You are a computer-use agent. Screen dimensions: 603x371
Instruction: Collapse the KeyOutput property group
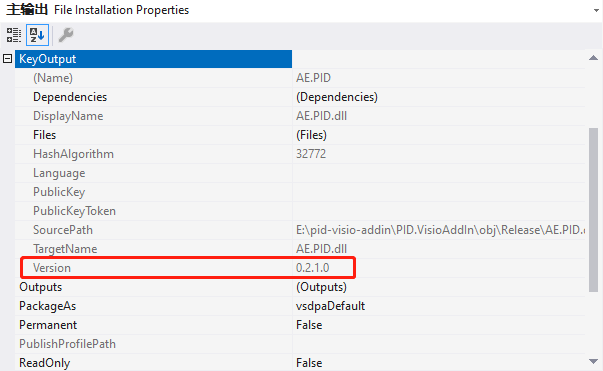point(7,59)
